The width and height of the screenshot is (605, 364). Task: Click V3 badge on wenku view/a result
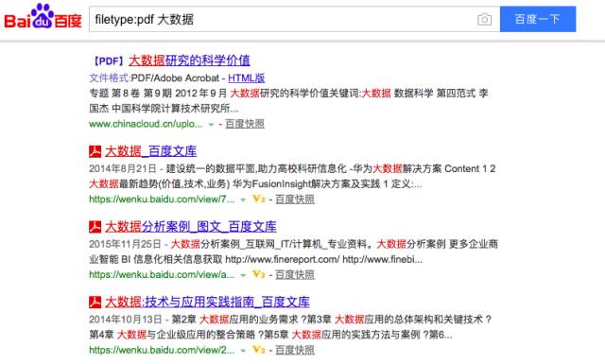[258, 274]
